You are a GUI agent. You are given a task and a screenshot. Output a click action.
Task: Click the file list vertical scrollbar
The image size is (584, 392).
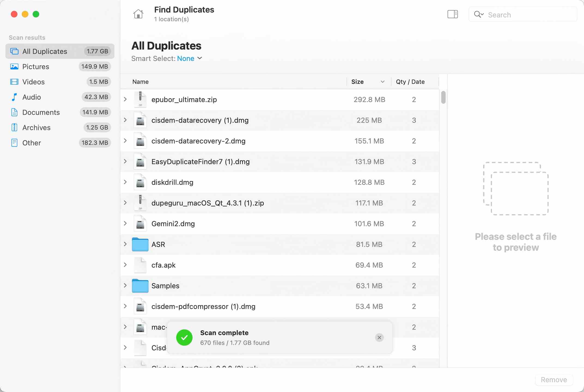click(x=443, y=97)
